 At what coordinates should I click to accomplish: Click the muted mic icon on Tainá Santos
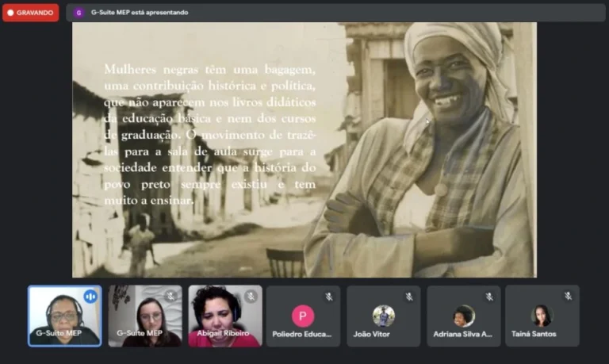coord(568,297)
